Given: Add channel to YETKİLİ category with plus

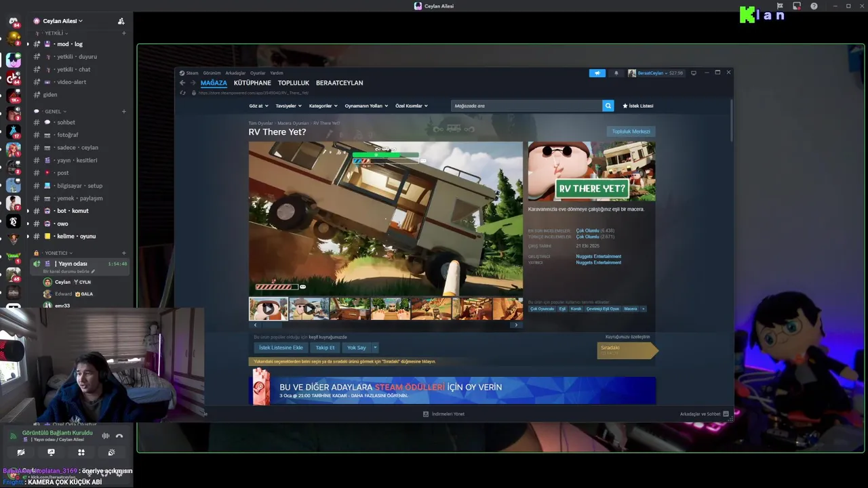Looking at the screenshot, I should (x=123, y=33).
